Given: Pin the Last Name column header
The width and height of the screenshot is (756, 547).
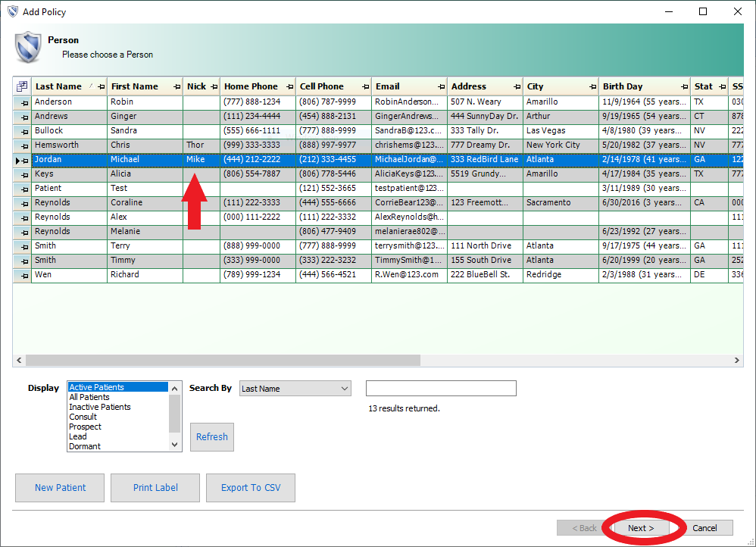Looking at the screenshot, I should [x=101, y=87].
